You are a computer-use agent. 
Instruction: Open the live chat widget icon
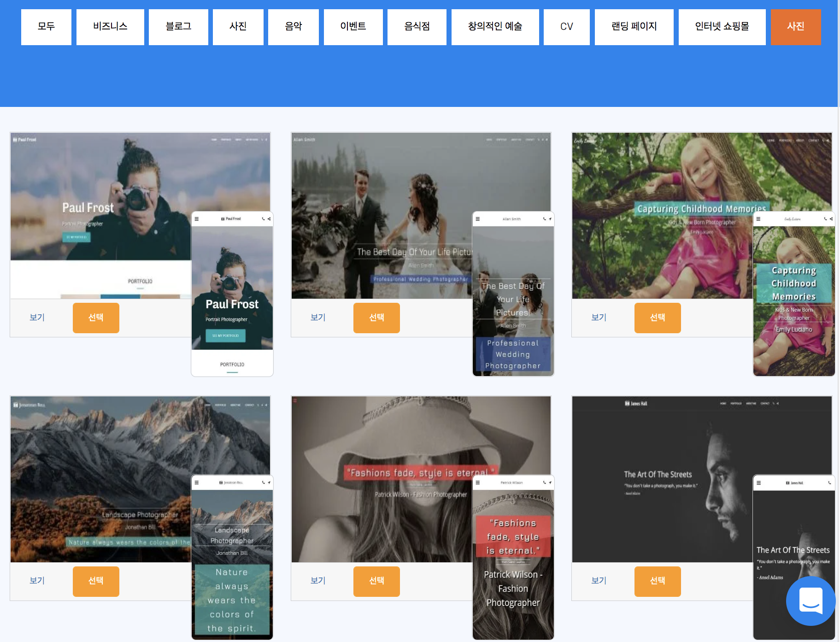[x=811, y=601]
